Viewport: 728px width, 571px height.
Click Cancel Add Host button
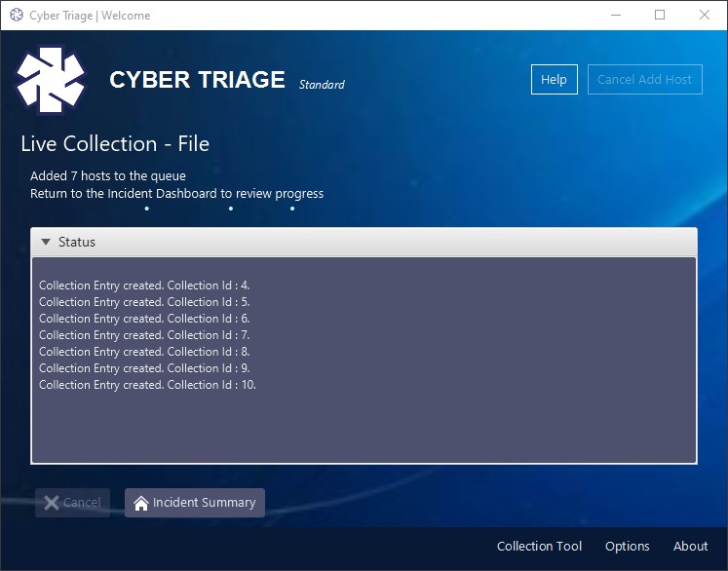click(644, 79)
